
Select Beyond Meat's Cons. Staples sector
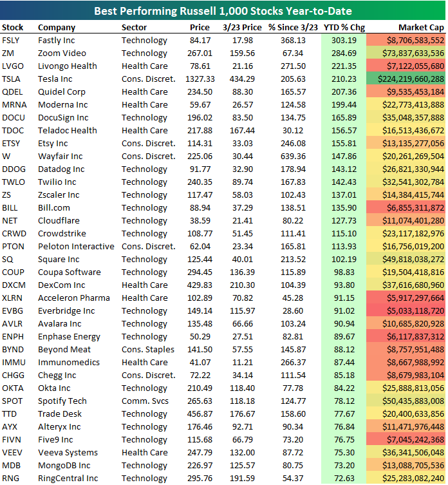[148, 350]
